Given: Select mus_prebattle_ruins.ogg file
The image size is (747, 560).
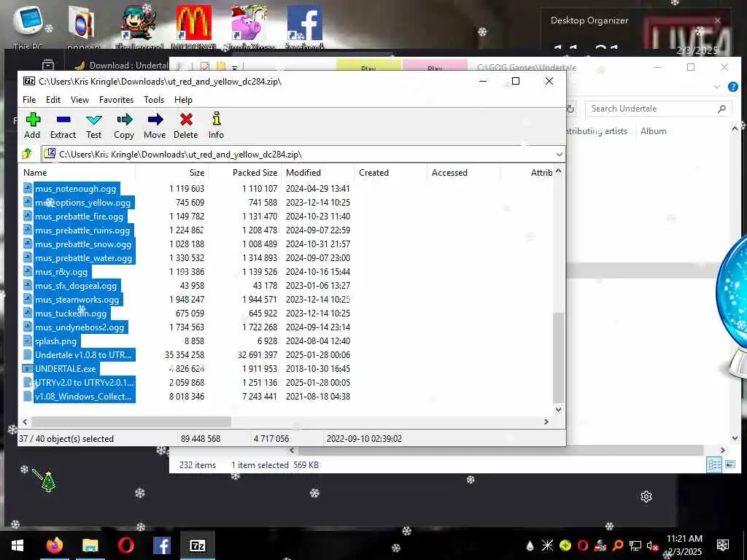Looking at the screenshot, I should coord(82,230).
